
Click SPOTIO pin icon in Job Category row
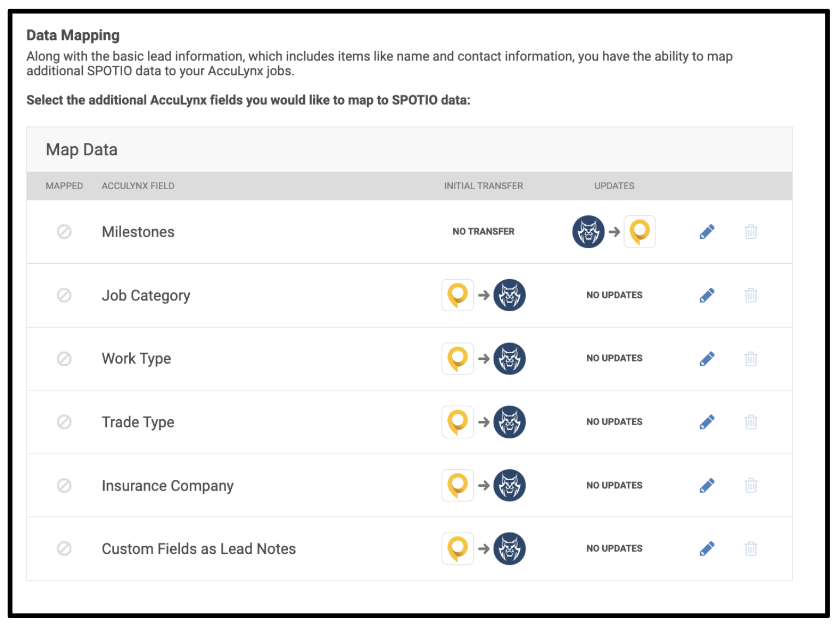click(458, 295)
